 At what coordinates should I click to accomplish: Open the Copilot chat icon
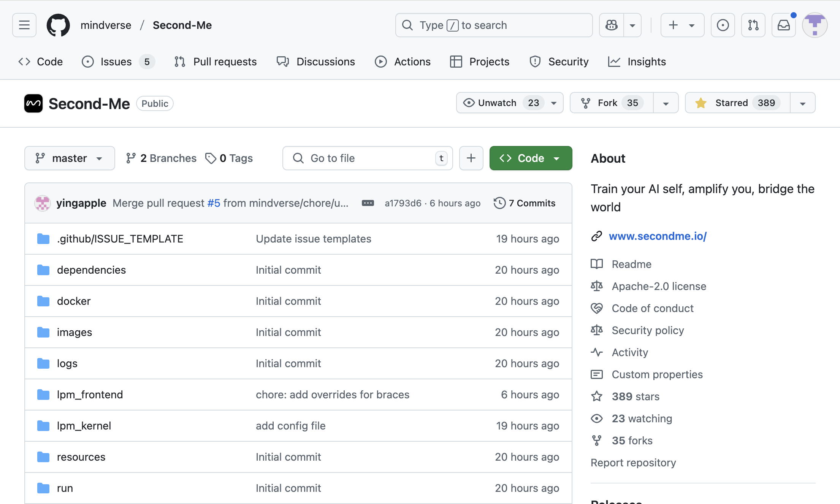coord(612,25)
